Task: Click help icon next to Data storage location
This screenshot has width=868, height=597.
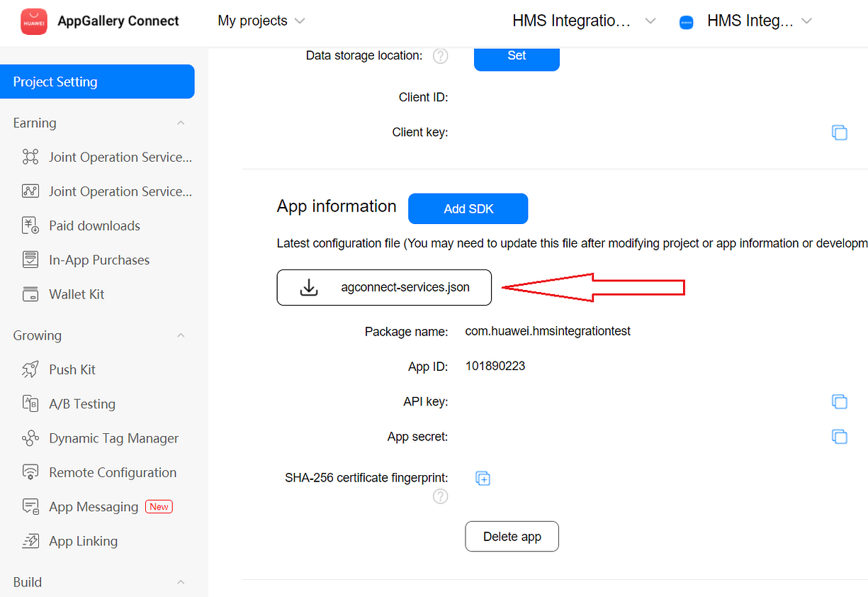Action: [x=441, y=56]
